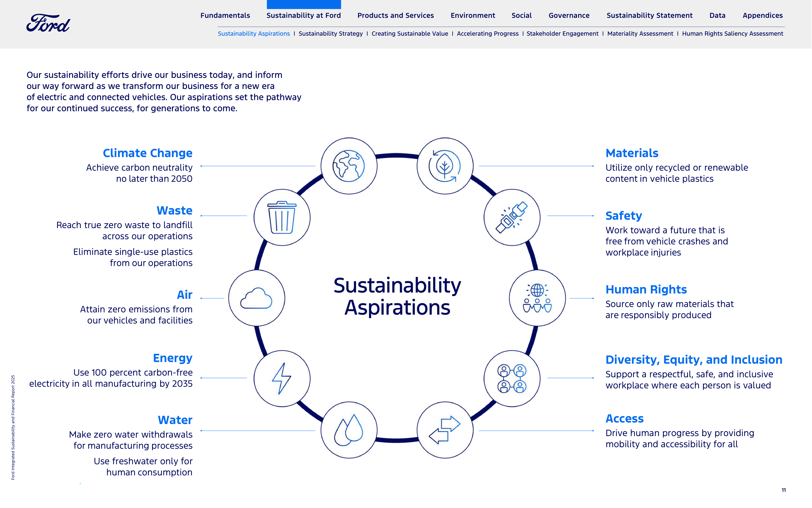Click the central Sustainability Aspirations title
This screenshot has height=508, width=812.
click(x=397, y=296)
